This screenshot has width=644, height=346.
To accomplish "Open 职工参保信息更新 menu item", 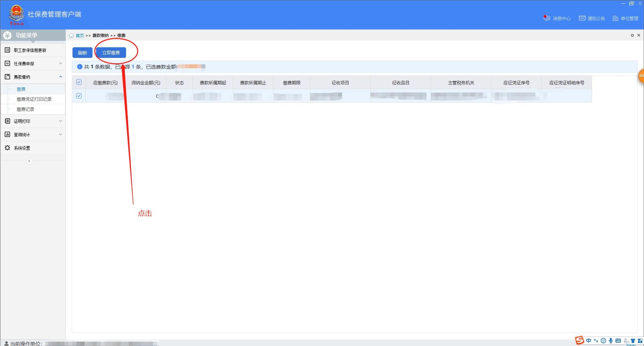I will (33, 50).
